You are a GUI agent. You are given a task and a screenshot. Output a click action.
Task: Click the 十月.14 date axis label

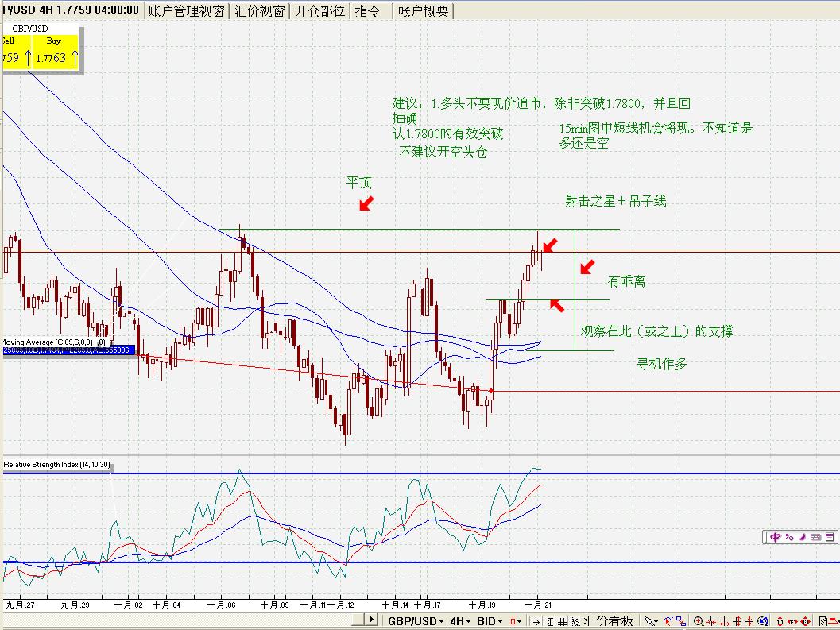click(x=396, y=605)
